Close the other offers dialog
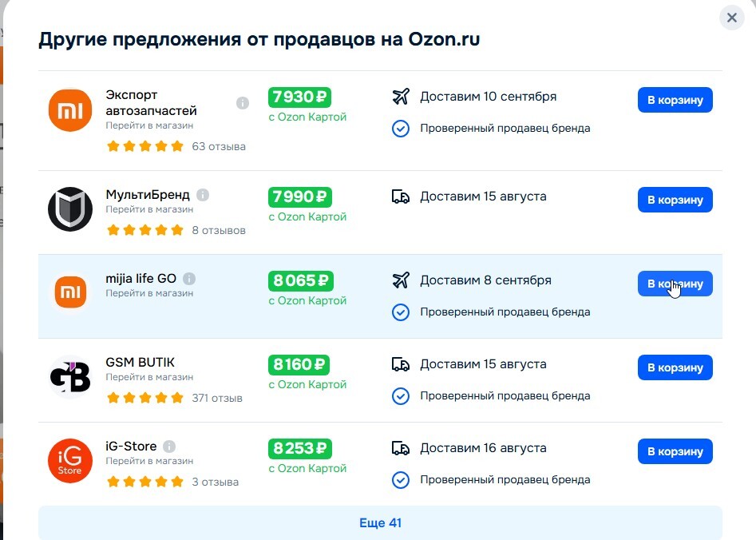The image size is (756, 540). click(x=731, y=18)
